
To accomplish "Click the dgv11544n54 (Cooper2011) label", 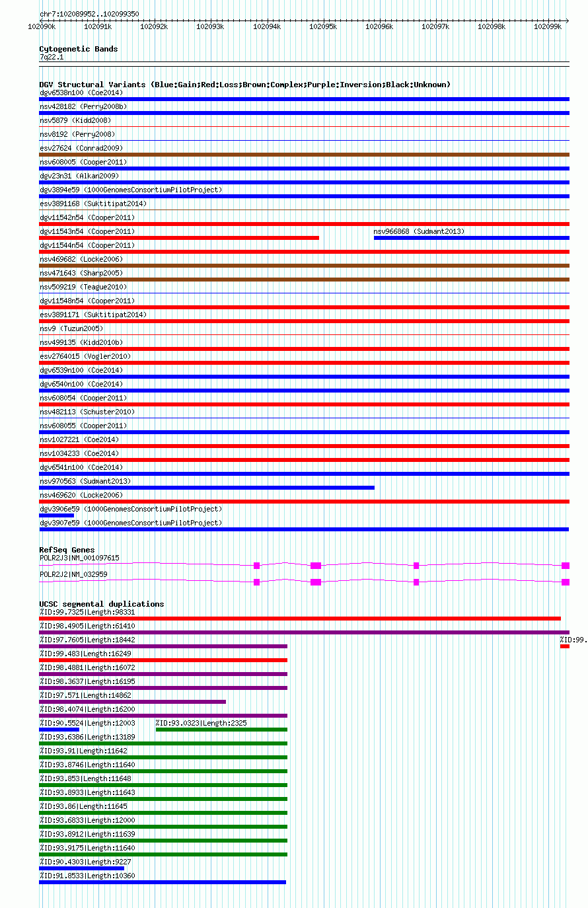I will pos(87,245).
